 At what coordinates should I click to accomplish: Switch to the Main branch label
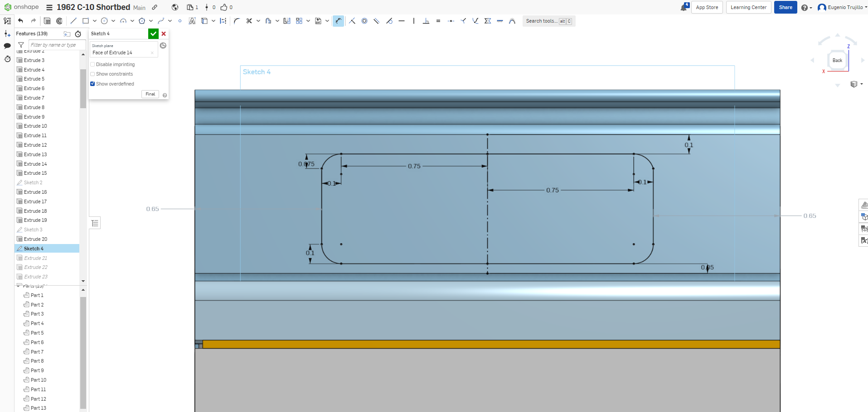(x=139, y=8)
